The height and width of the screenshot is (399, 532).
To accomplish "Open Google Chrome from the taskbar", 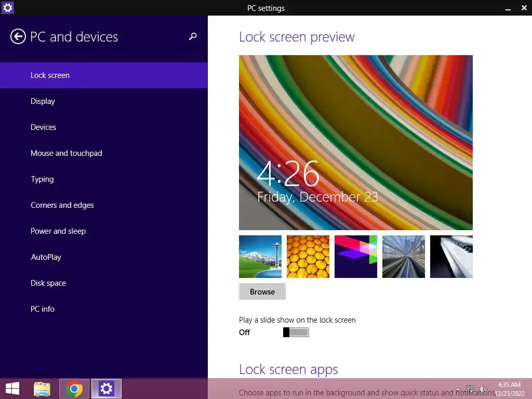I will [x=74, y=389].
